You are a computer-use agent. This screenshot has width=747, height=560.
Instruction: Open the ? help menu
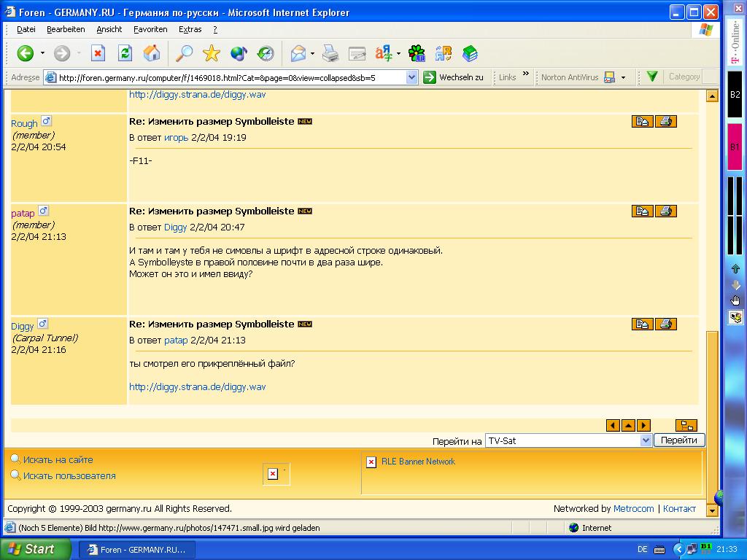215,29
